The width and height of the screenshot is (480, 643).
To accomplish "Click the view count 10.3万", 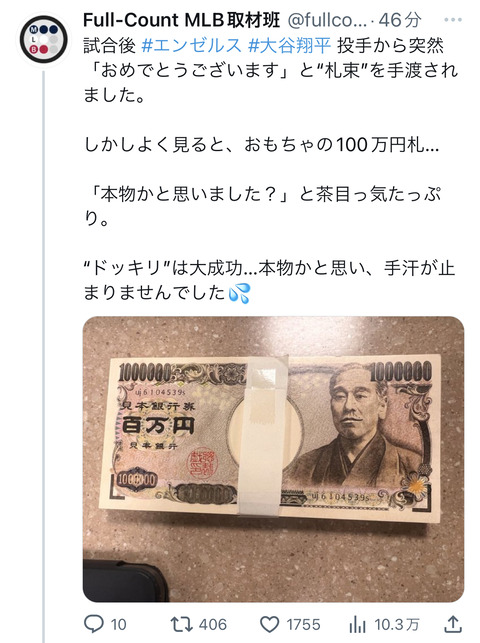I will pos(396,625).
